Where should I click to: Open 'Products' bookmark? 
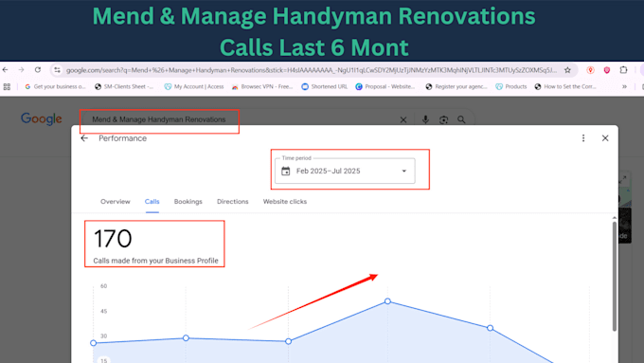[511, 87]
